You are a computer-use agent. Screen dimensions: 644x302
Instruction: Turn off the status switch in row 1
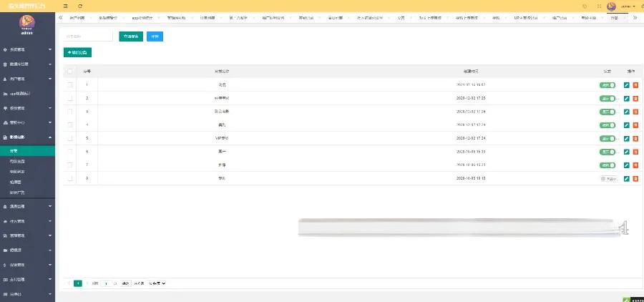click(x=608, y=85)
